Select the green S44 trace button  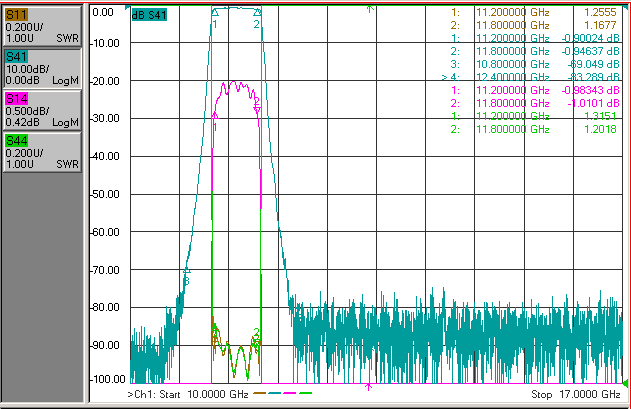[42, 153]
